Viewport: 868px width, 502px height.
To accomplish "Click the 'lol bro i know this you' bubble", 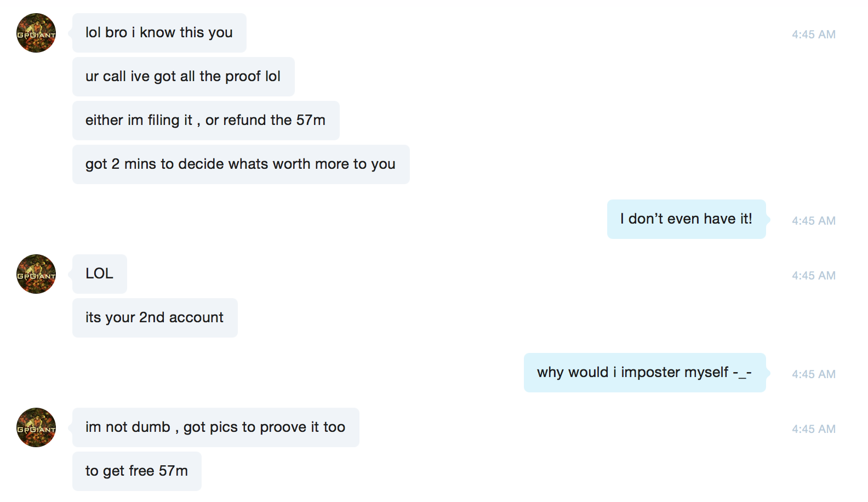I will click(x=159, y=33).
